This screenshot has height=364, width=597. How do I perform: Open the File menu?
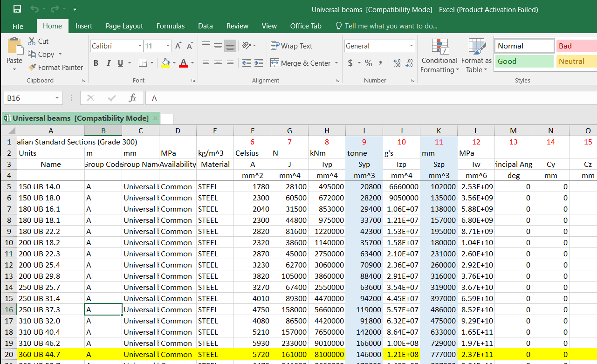pyautogui.click(x=18, y=26)
